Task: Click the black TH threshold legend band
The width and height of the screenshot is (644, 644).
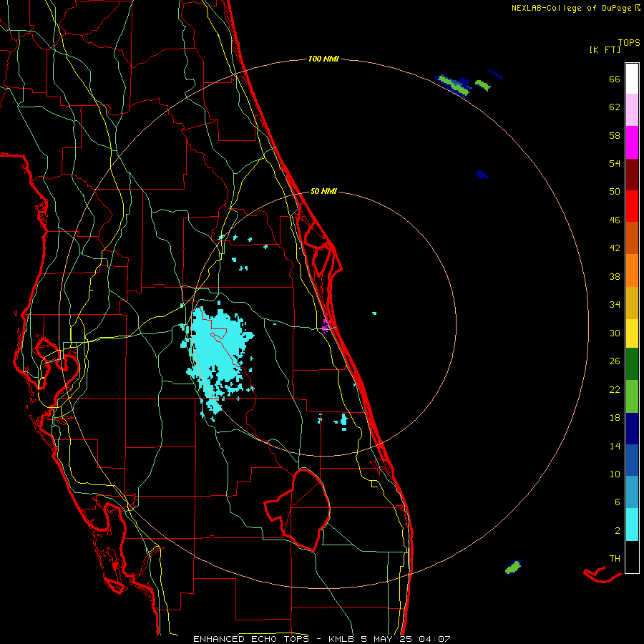Action: (632, 557)
